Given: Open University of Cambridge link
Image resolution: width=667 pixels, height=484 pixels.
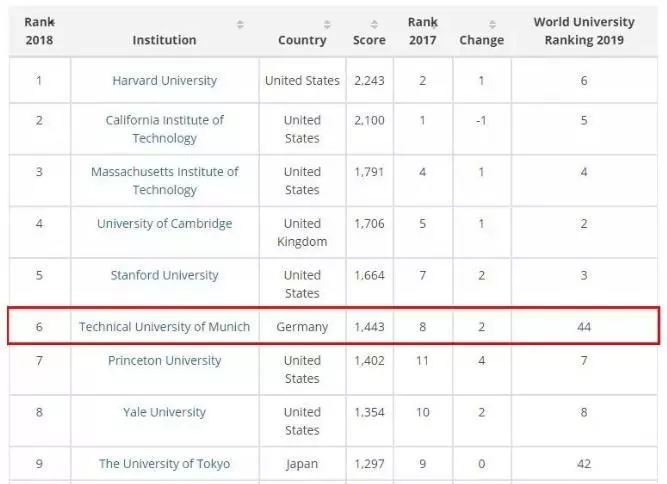Looking at the screenshot, I should coord(165,223).
